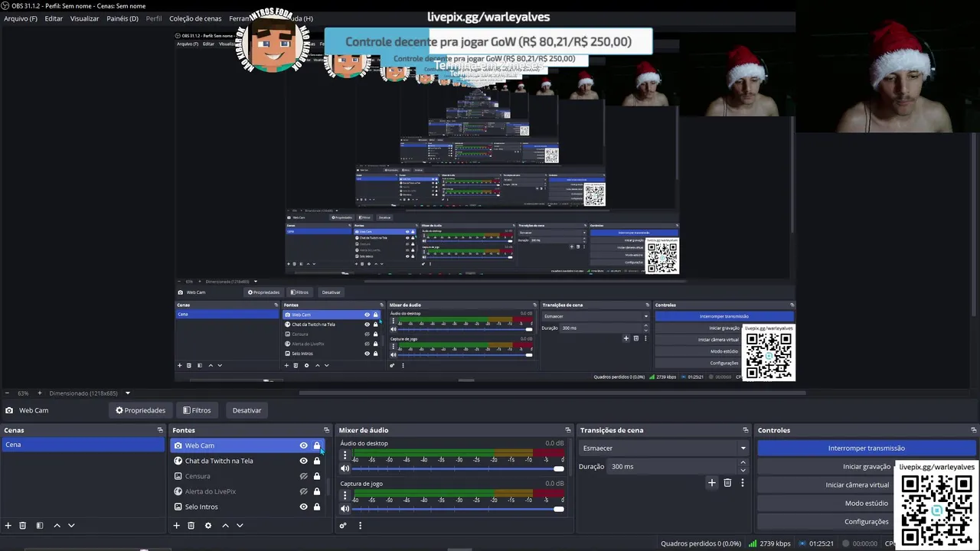Move selected source up in Fontes
The height and width of the screenshot is (551, 980).
click(x=225, y=526)
